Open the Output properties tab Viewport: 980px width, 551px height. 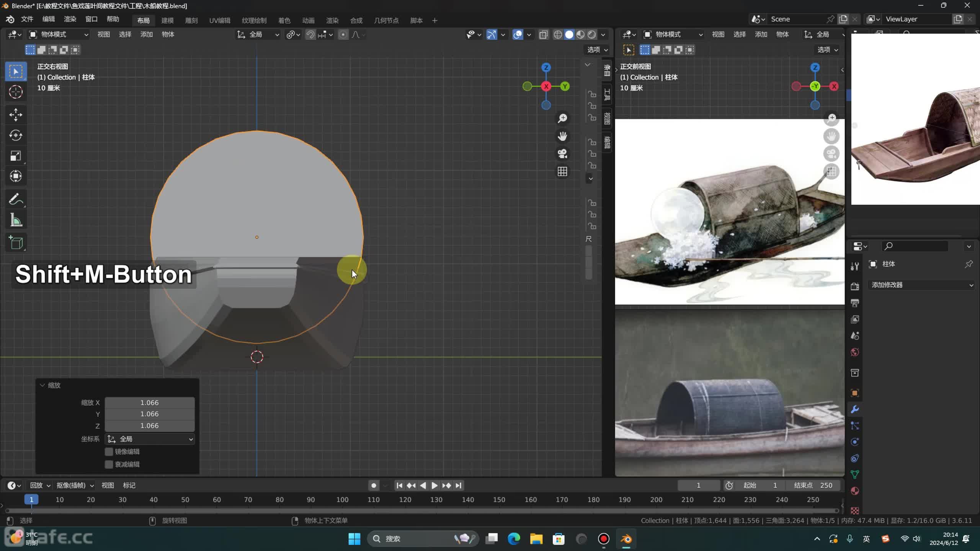point(855,303)
